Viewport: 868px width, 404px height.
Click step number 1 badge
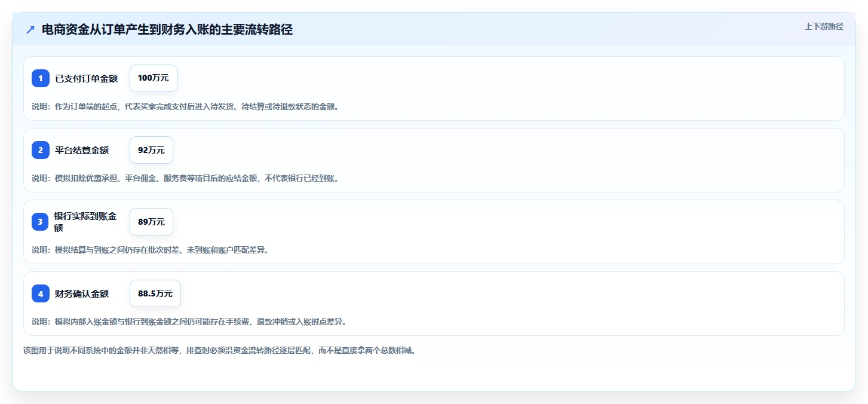pyautogui.click(x=41, y=78)
